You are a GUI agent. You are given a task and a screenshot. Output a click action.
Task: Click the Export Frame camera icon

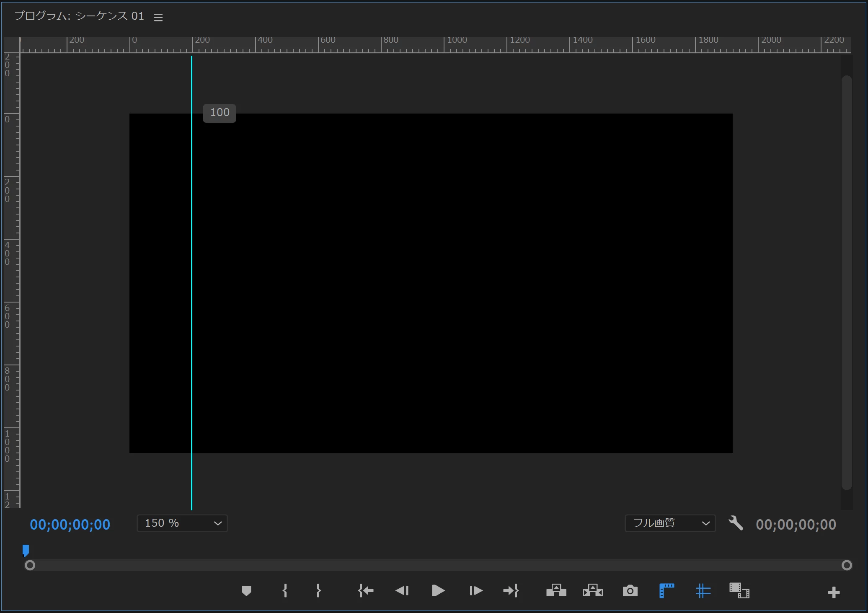(630, 591)
